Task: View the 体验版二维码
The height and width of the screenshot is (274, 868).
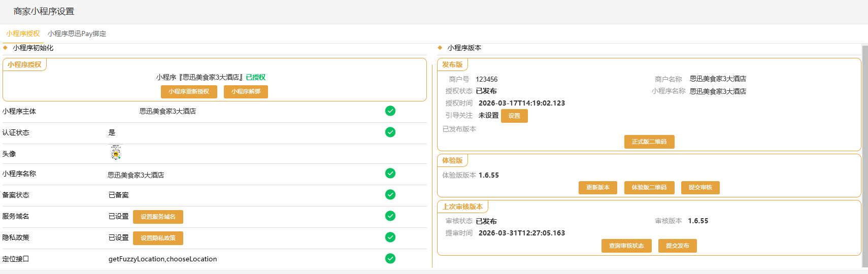Action: [x=649, y=188]
